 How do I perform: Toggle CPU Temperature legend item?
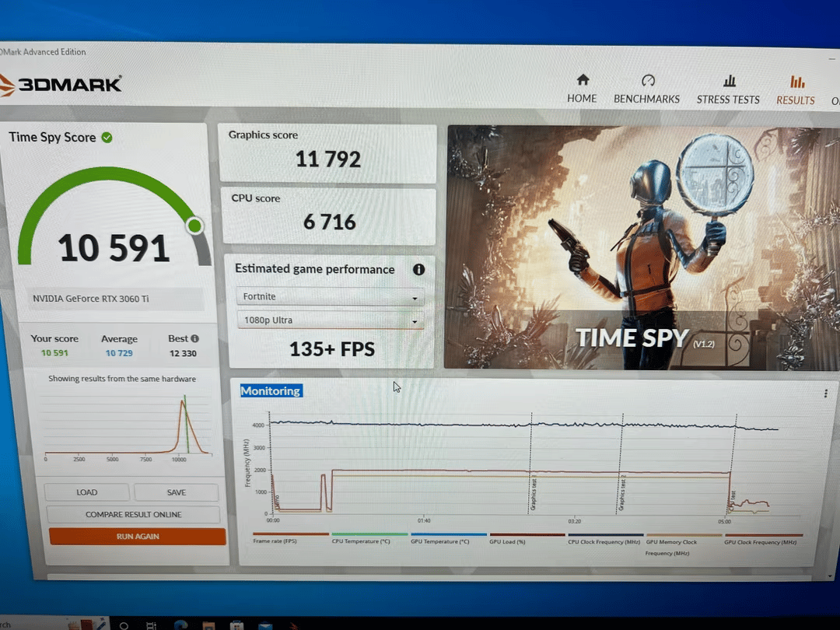(x=369, y=538)
